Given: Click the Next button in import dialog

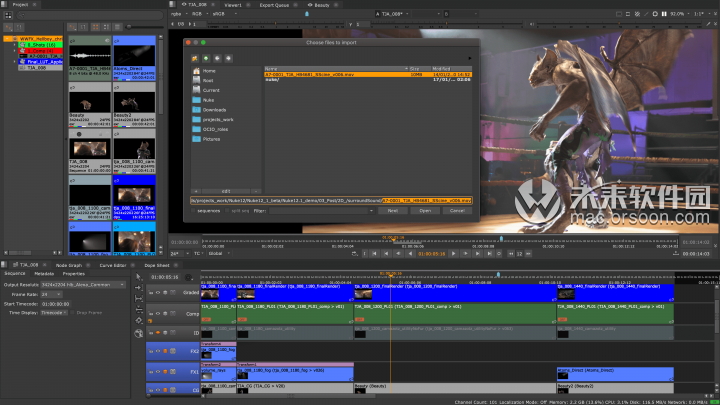Looking at the screenshot, I should coord(393,211).
